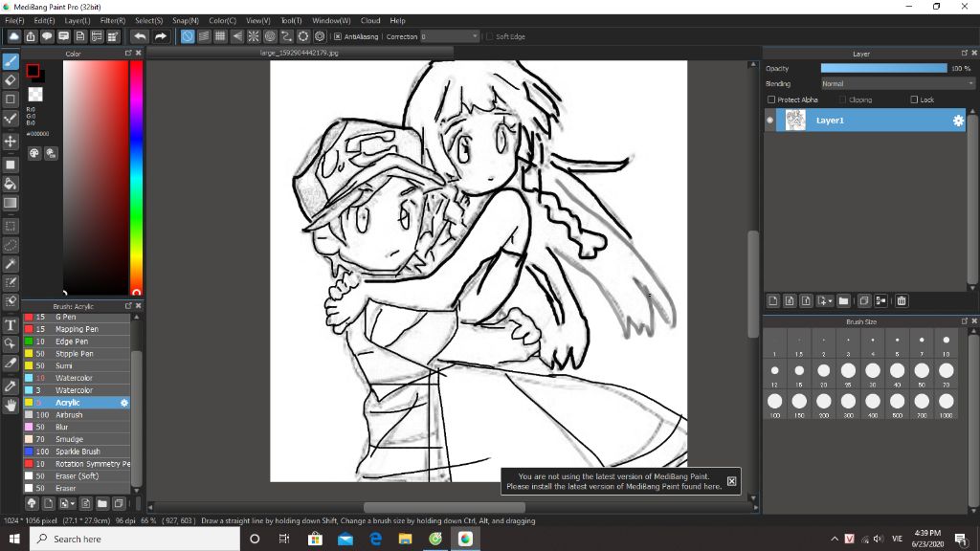Open the Select menu

[x=148, y=21]
